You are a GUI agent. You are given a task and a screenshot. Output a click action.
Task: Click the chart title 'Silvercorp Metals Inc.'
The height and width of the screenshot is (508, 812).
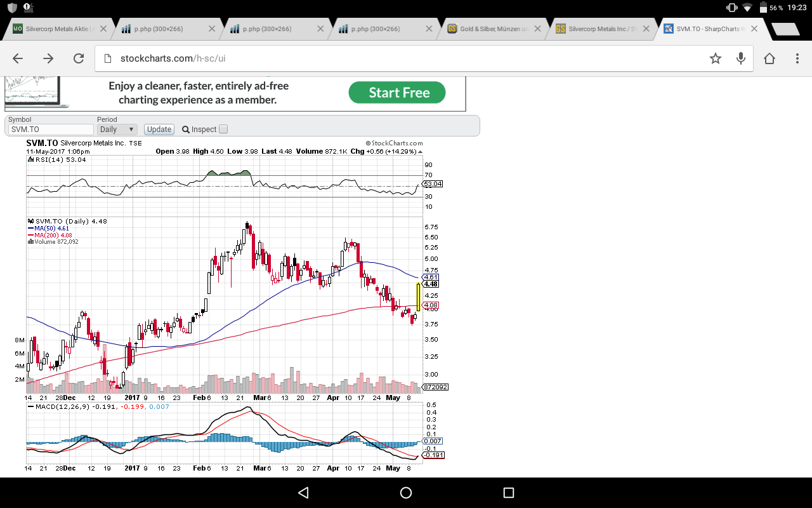tap(93, 144)
